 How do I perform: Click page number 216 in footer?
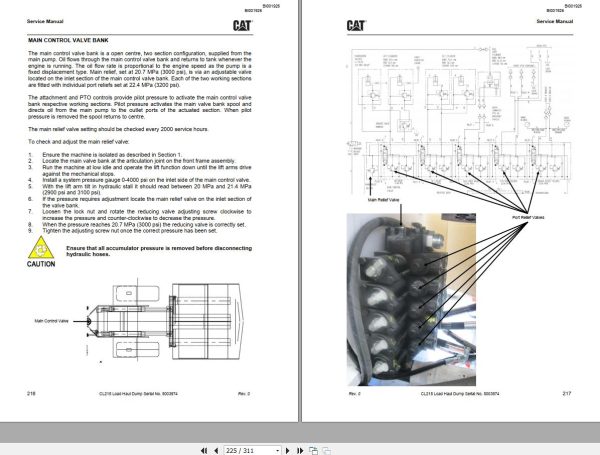(31, 393)
